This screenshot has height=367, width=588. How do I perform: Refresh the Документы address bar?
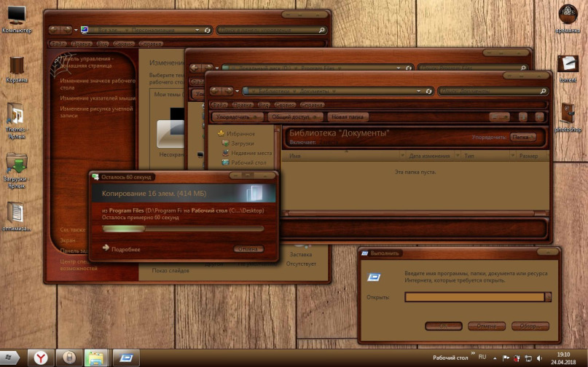pyautogui.click(x=428, y=91)
